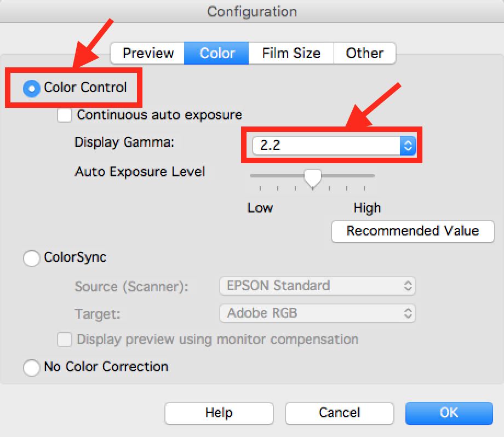This screenshot has width=504, height=437.
Task: Choose the ColorSync radio option
Action: click(x=32, y=258)
